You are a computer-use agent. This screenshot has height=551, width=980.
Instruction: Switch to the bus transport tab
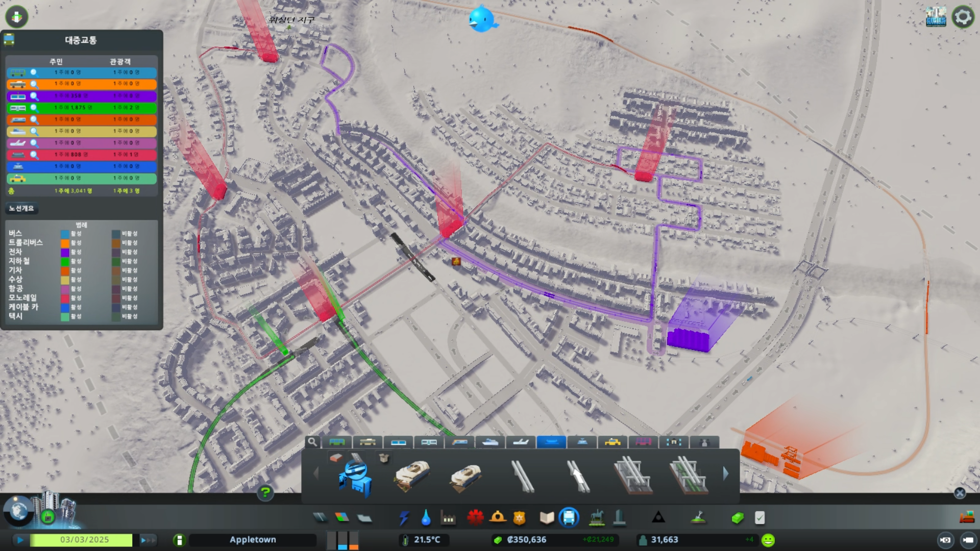click(337, 442)
